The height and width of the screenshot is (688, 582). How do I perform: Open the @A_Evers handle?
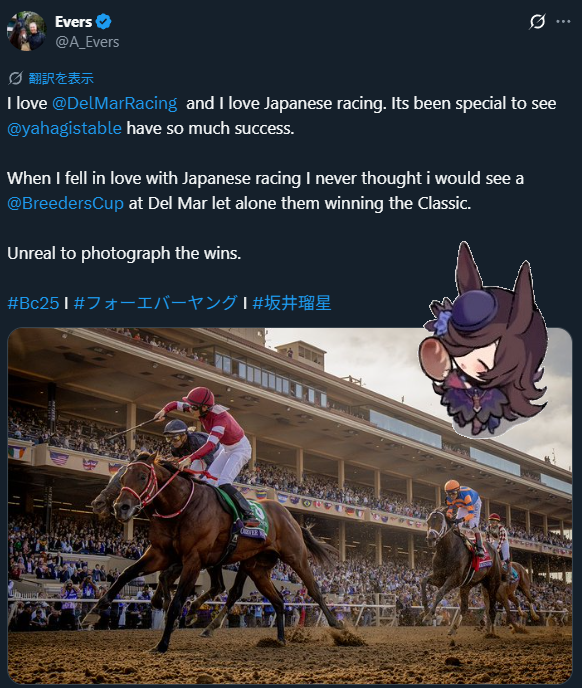(87, 42)
